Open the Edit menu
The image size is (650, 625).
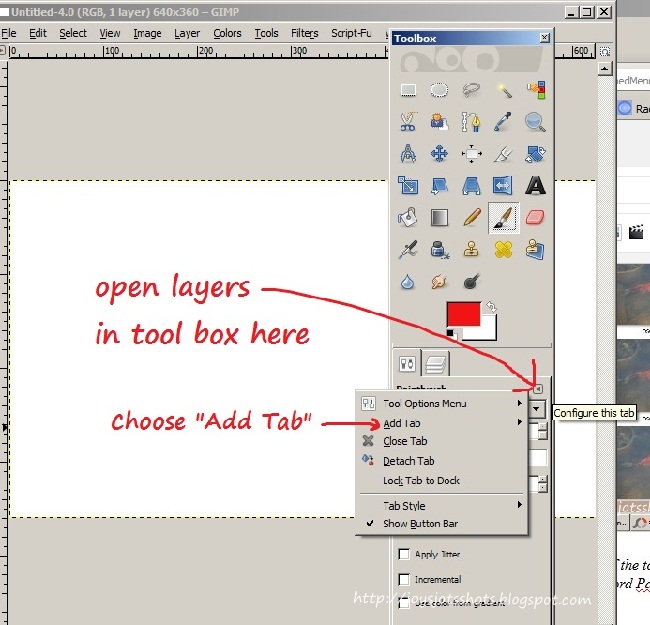[38, 33]
